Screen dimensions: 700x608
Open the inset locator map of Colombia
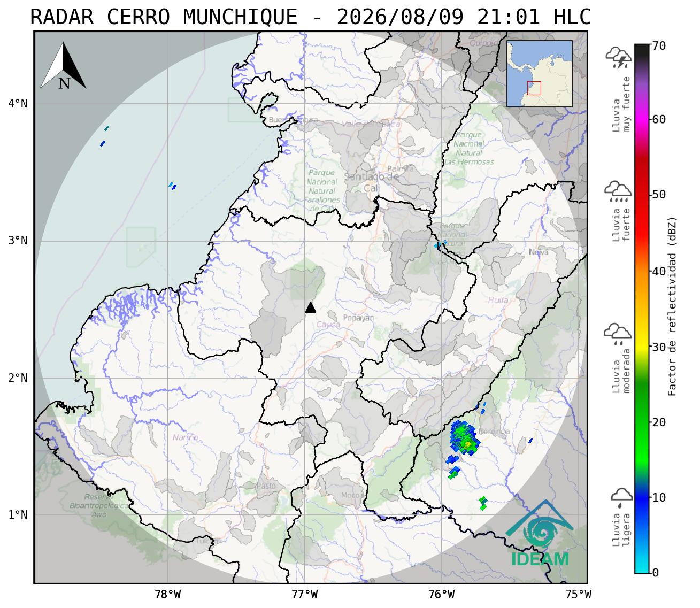click(540, 74)
